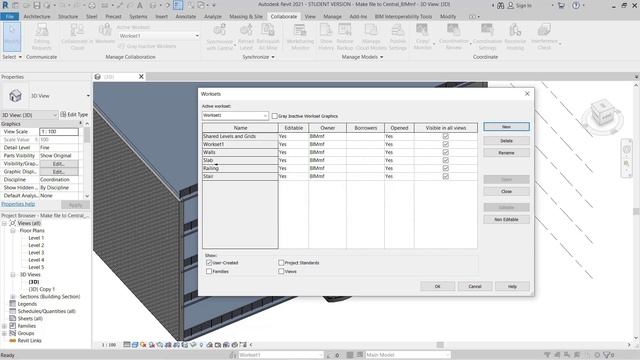Screen dimensions: 640x360
Task: Click New button in Worksets dialog
Action: pyautogui.click(x=507, y=127)
